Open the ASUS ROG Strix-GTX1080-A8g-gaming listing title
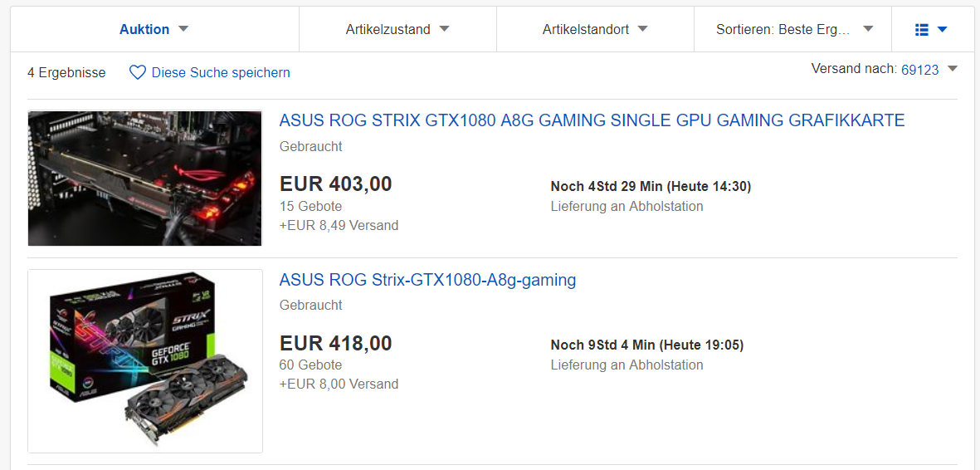The image size is (980, 470). click(x=427, y=280)
